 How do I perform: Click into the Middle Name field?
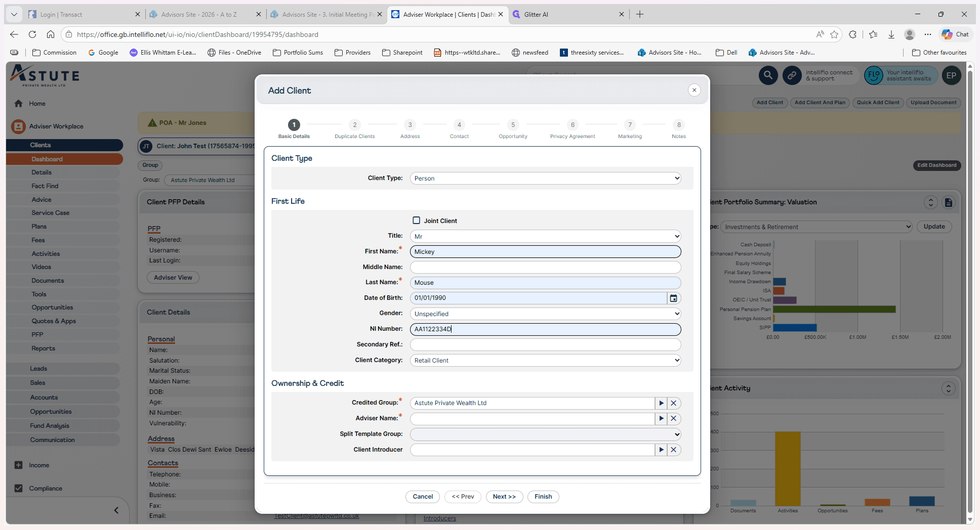[x=545, y=267]
